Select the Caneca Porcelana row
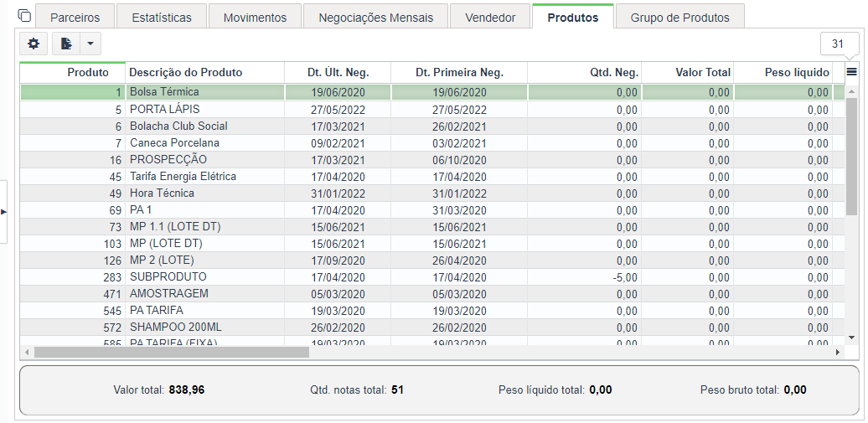This screenshot has height=423, width=868. (x=432, y=142)
